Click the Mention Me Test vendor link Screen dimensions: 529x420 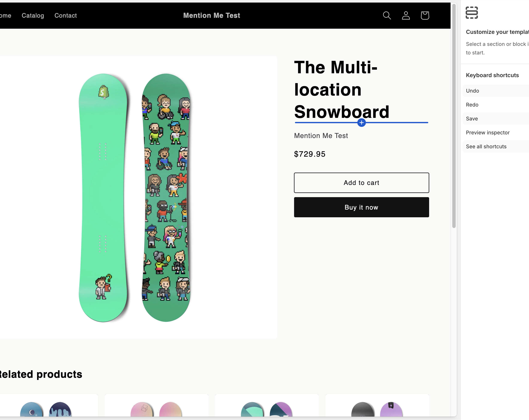tap(321, 135)
